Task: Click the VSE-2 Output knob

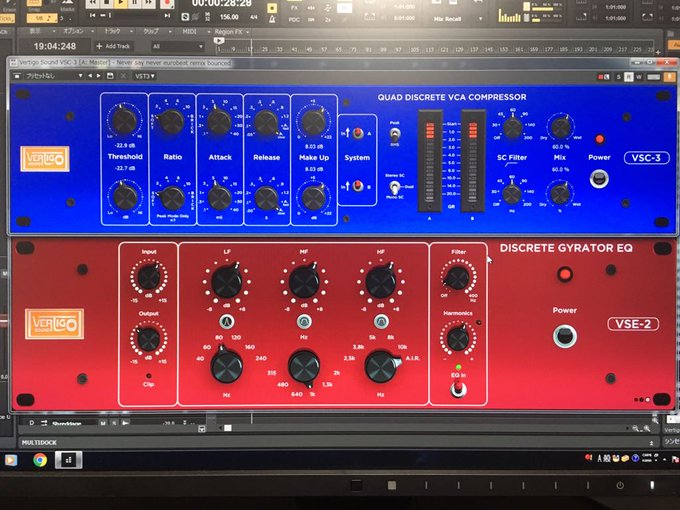Action: 149,339
